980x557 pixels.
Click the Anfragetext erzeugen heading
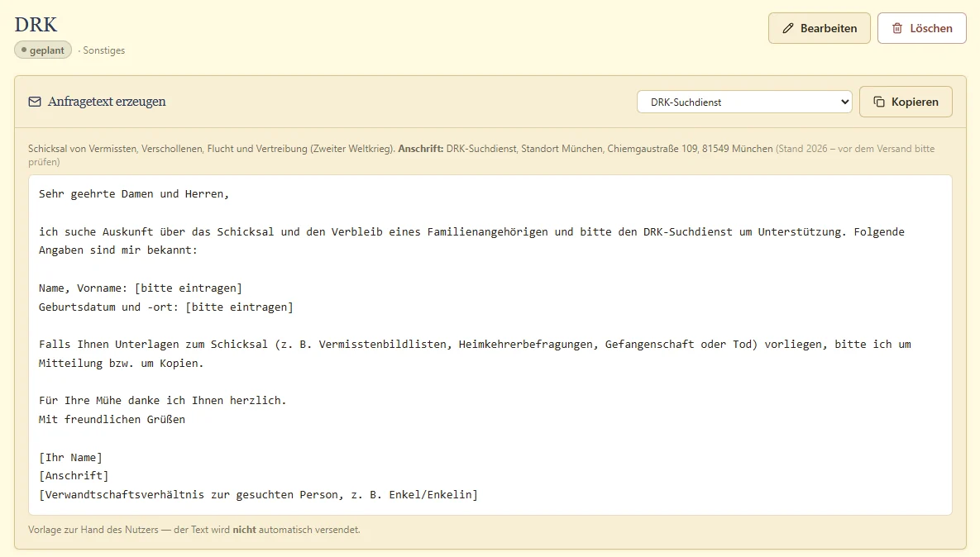(107, 101)
